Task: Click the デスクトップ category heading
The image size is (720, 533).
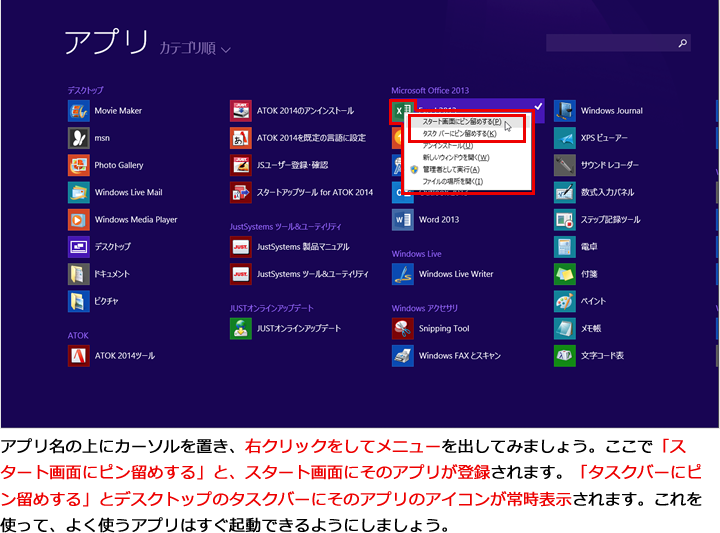Action: [85, 90]
